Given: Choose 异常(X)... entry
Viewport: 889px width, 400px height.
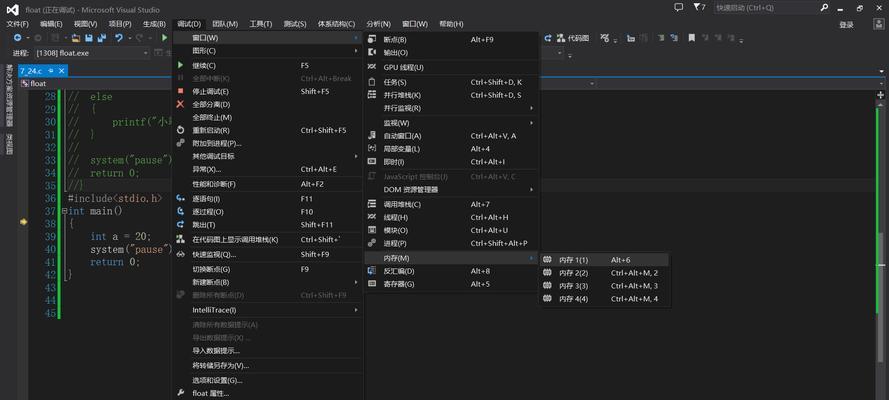Looking at the screenshot, I should pyautogui.click(x=267, y=169).
